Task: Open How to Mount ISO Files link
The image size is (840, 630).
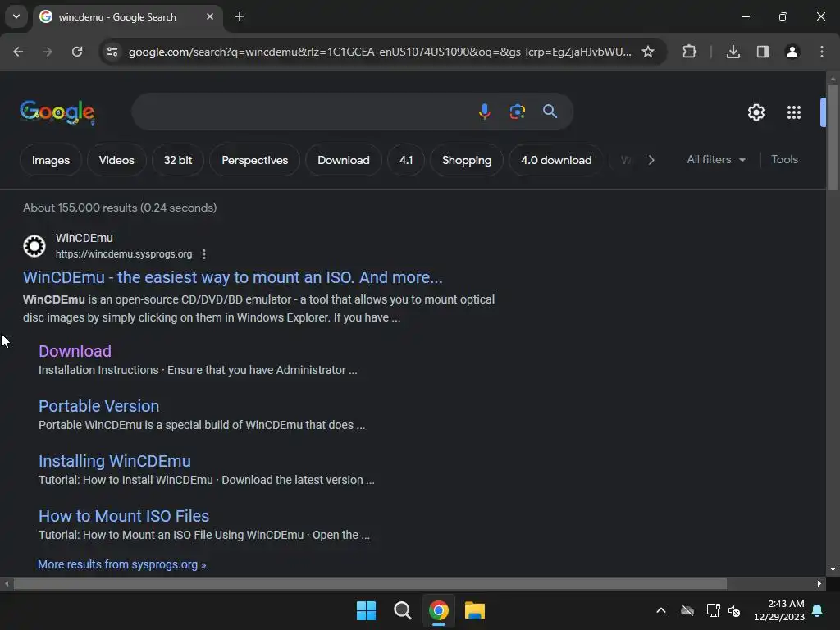Action: 124,516
